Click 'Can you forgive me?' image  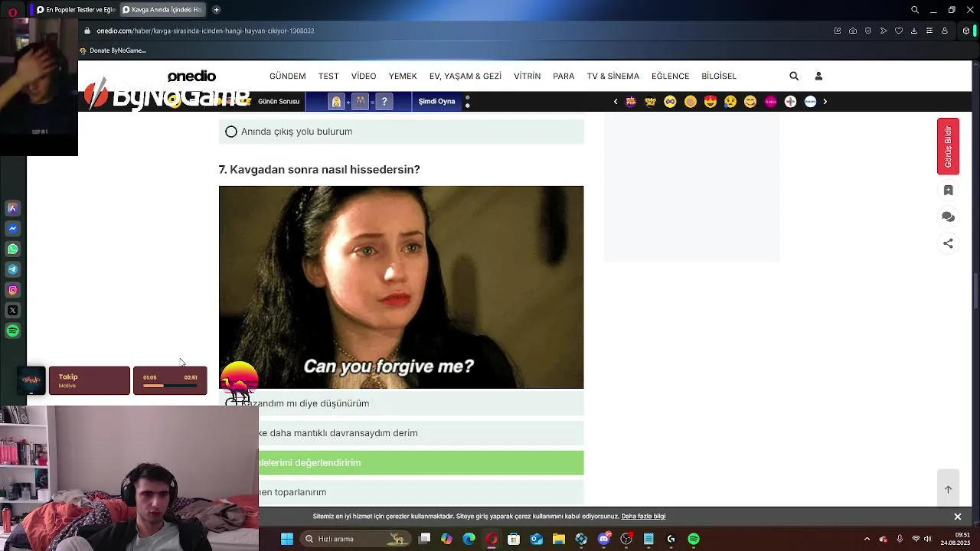401,287
